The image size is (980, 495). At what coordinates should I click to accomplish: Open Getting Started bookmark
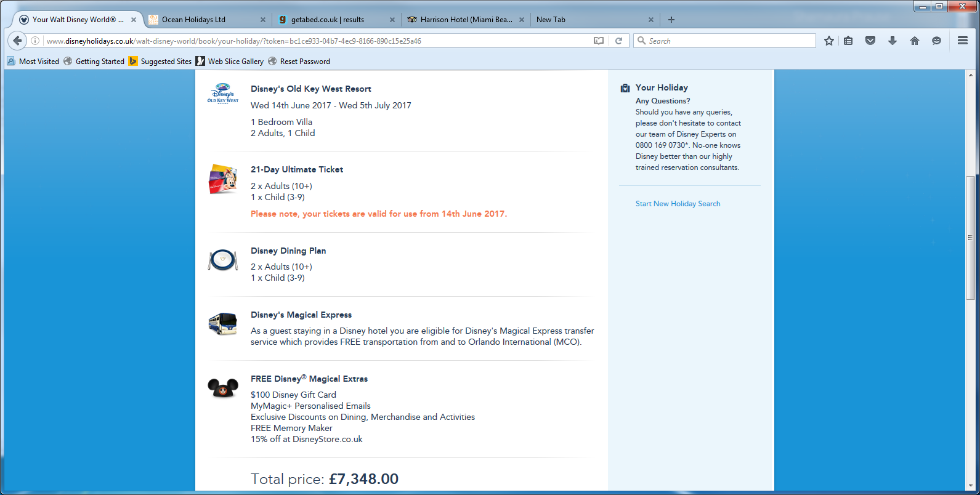94,62
